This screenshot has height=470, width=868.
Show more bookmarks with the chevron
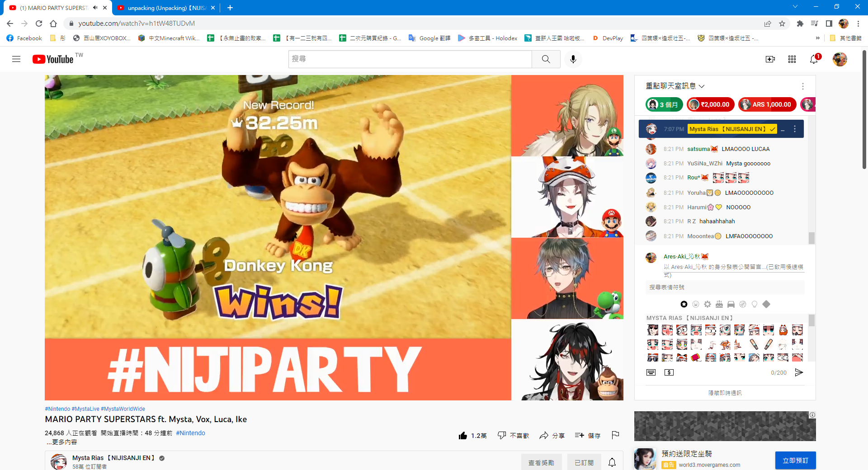[817, 38]
